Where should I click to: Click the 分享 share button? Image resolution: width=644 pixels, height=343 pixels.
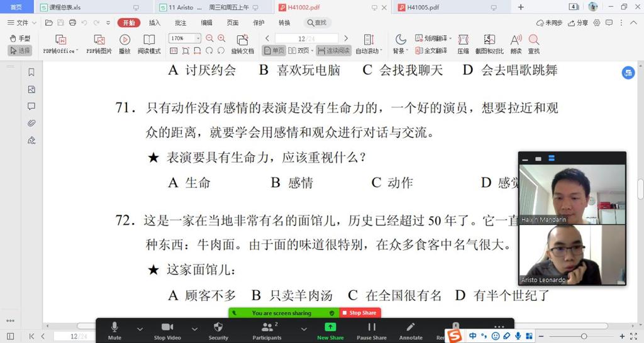pos(578,23)
